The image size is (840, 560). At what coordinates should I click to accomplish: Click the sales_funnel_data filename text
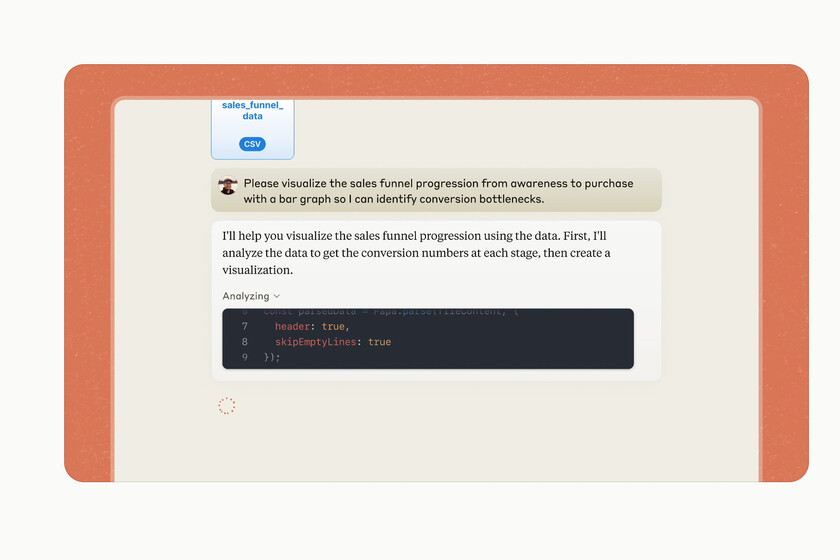[x=252, y=110]
